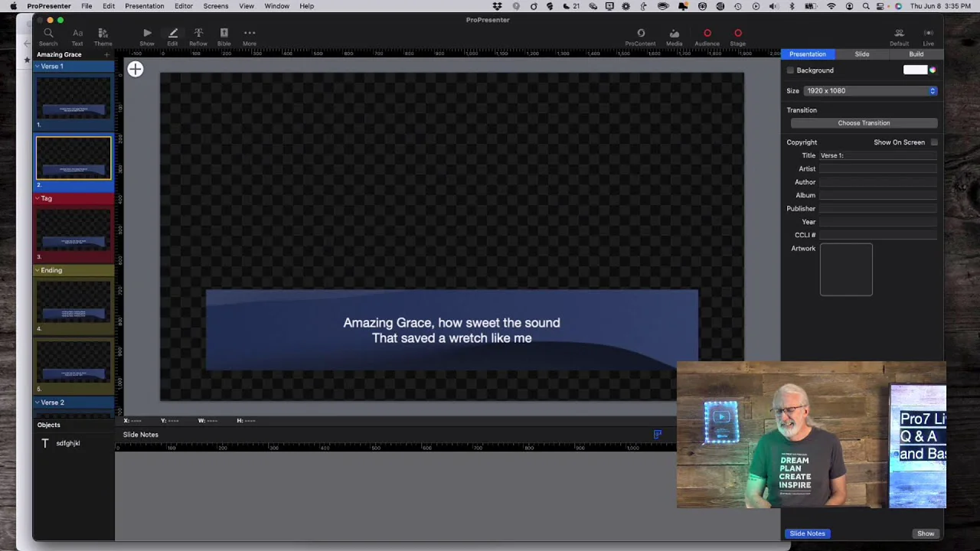Select the Reflow editor icon
Screen dimensions: 980x551
198,36
